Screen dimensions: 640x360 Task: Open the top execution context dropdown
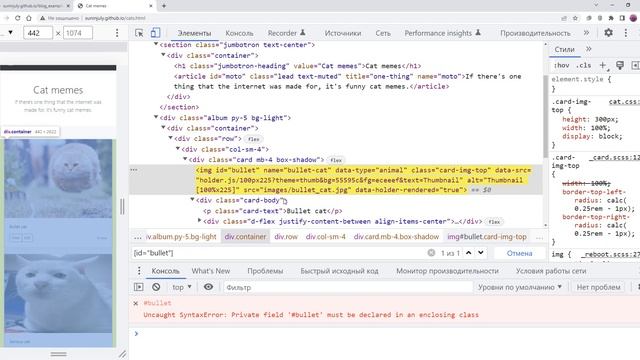[182, 287]
